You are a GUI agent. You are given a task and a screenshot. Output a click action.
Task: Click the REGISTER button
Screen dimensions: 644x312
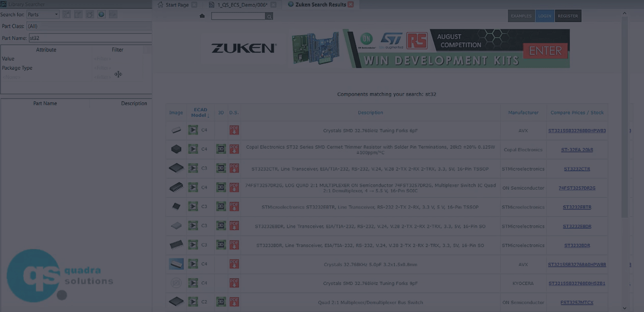(568, 16)
